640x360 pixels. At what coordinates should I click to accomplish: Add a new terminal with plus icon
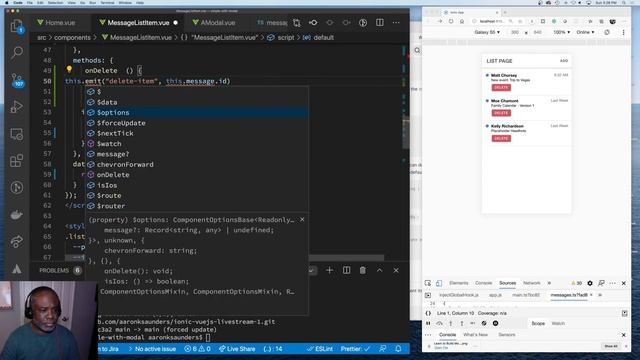329,270
